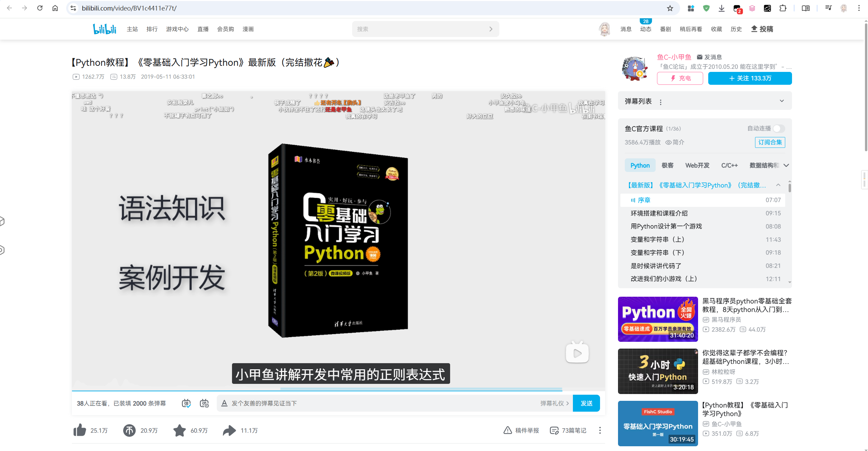Open the three-dot more options below video
This screenshot has height=451, width=868.
click(600, 430)
